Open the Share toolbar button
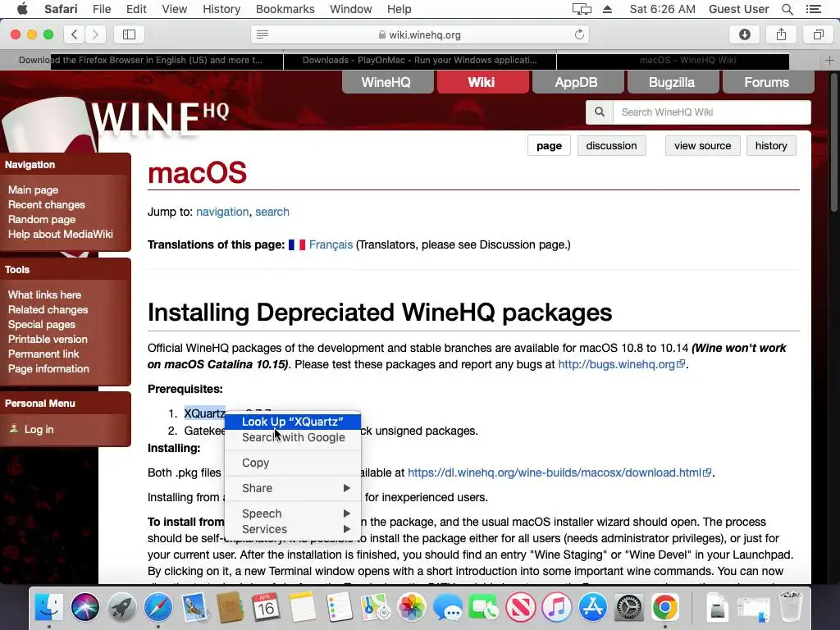Screen dimensions: 840x630 pos(782,34)
